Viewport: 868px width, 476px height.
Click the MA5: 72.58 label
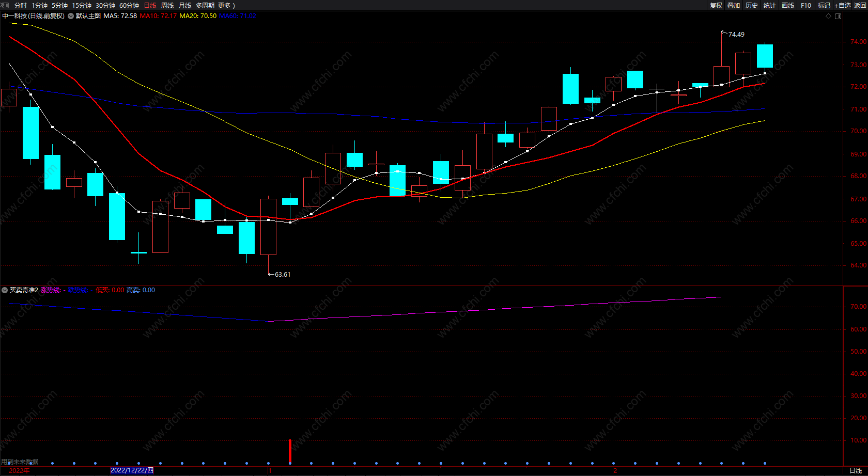[120, 16]
